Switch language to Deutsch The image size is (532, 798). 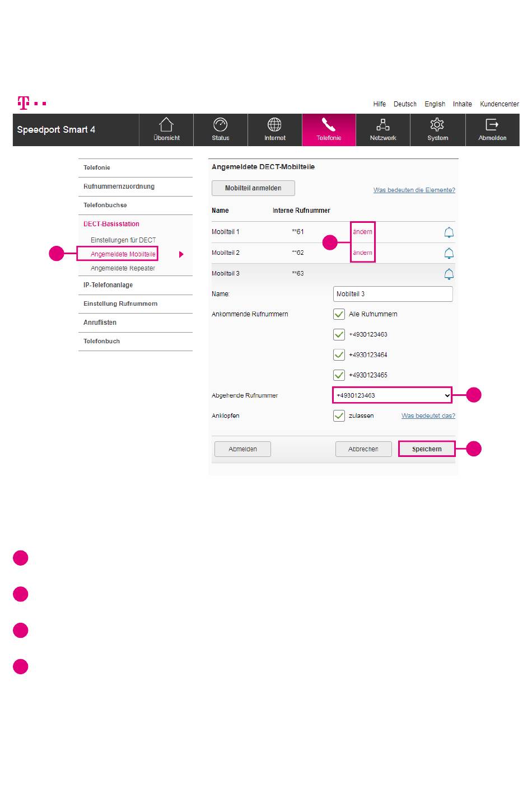tap(405, 104)
